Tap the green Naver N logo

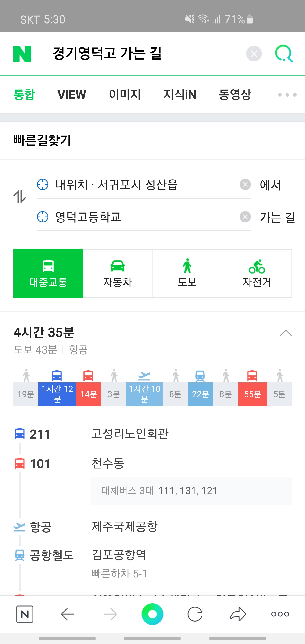22,54
